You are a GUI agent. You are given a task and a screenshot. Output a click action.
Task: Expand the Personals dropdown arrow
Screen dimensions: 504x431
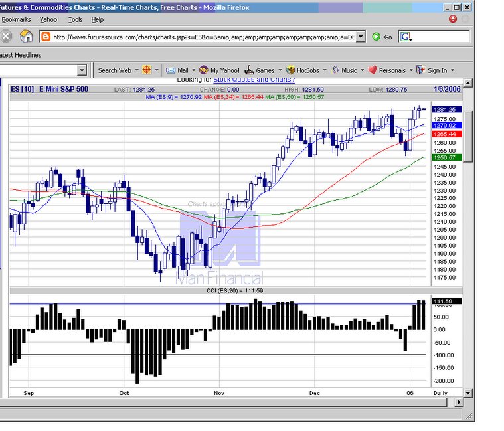tap(411, 70)
